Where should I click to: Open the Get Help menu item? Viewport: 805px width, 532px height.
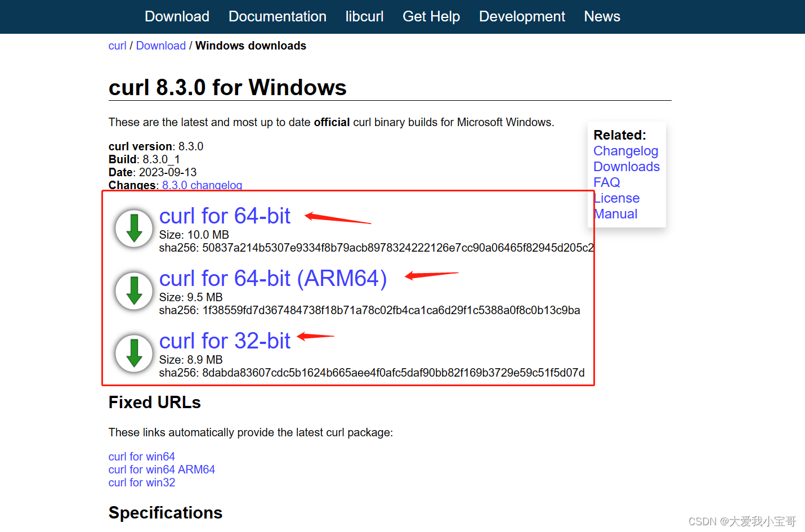pyautogui.click(x=431, y=16)
